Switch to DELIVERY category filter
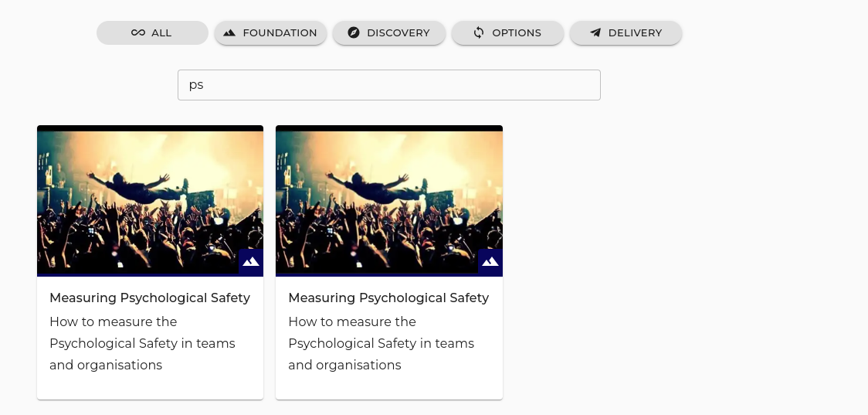The image size is (868, 415). [626, 32]
